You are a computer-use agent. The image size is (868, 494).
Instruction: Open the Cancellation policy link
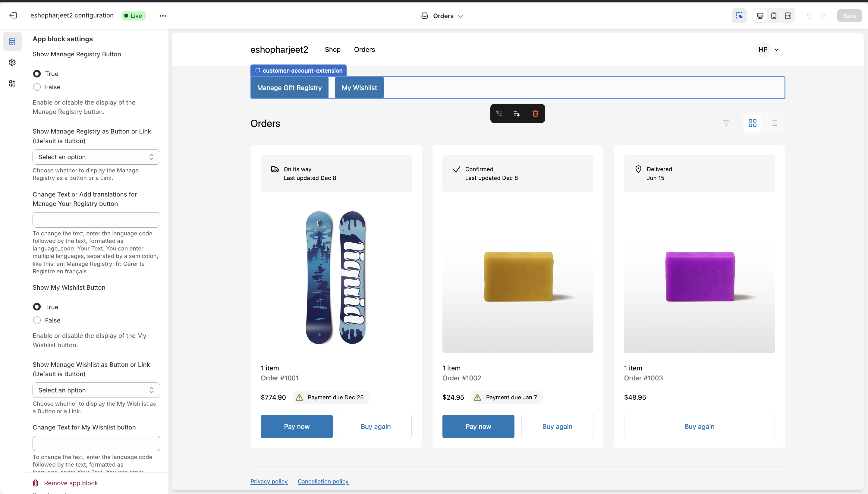(323, 481)
